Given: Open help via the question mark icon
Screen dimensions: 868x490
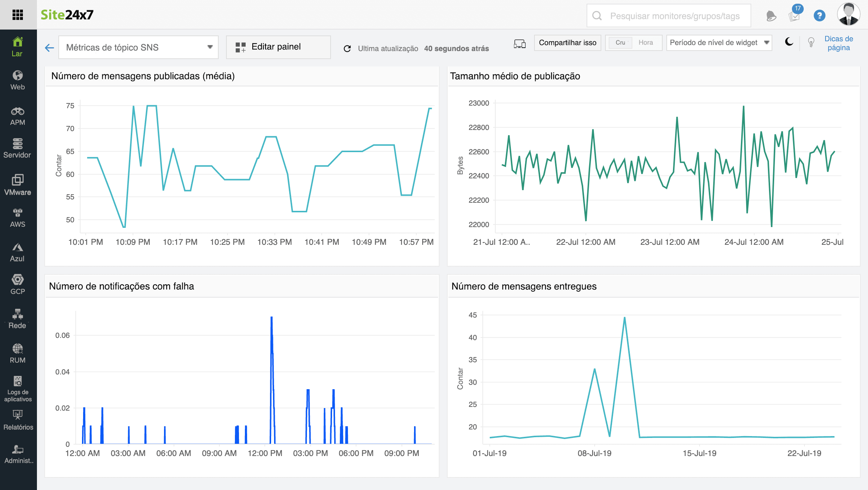Looking at the screenshot, I should (x=820, y=15).
